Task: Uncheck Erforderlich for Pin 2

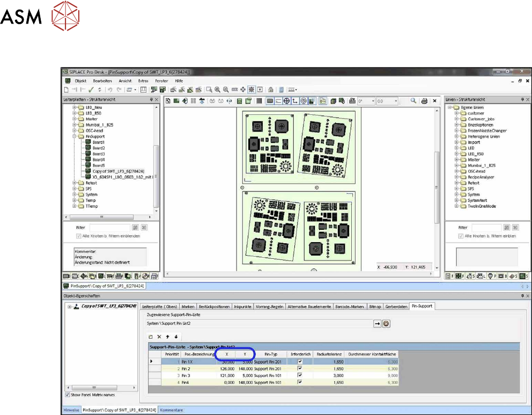Action: click(300, 369)
